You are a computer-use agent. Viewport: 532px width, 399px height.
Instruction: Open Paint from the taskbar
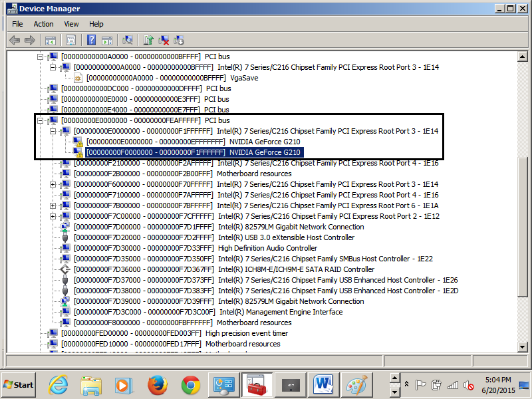click(356, 385)
